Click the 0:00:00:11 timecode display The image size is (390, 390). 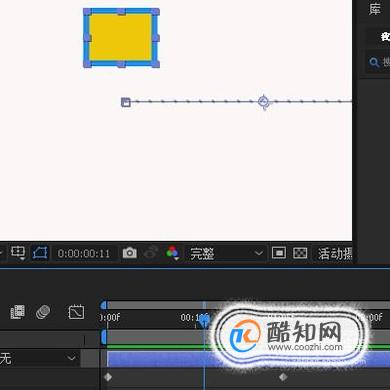click(84, 254)
